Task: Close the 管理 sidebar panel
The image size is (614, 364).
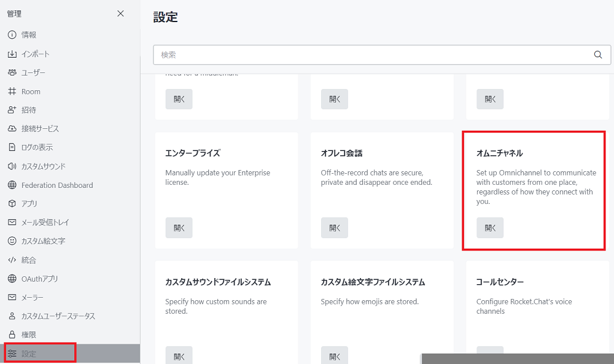Action: click(120, 14)
